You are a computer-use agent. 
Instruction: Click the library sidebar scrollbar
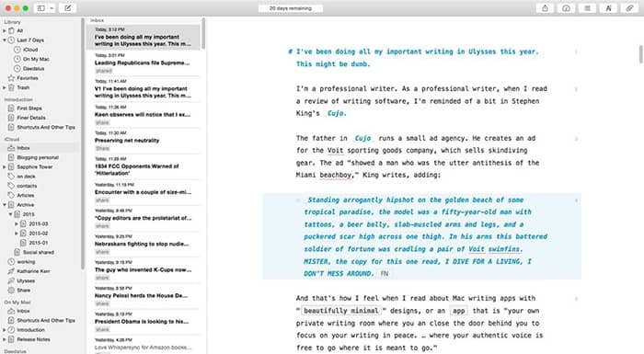[83, 143]
